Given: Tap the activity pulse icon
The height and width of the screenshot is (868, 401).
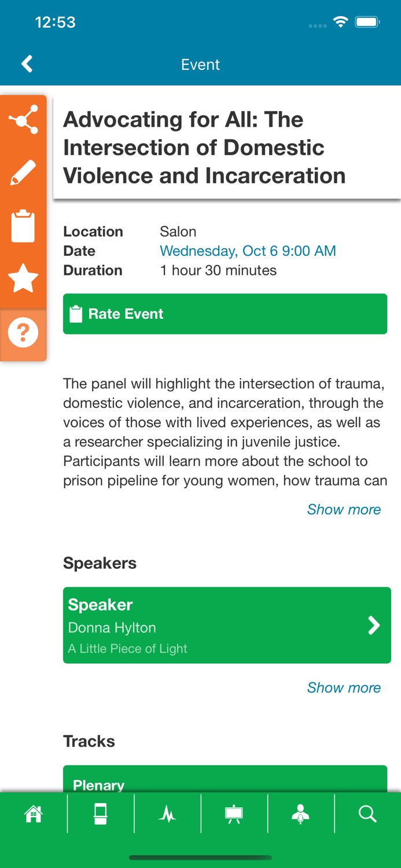Looking at the screenshot, I should pos(168,814).
